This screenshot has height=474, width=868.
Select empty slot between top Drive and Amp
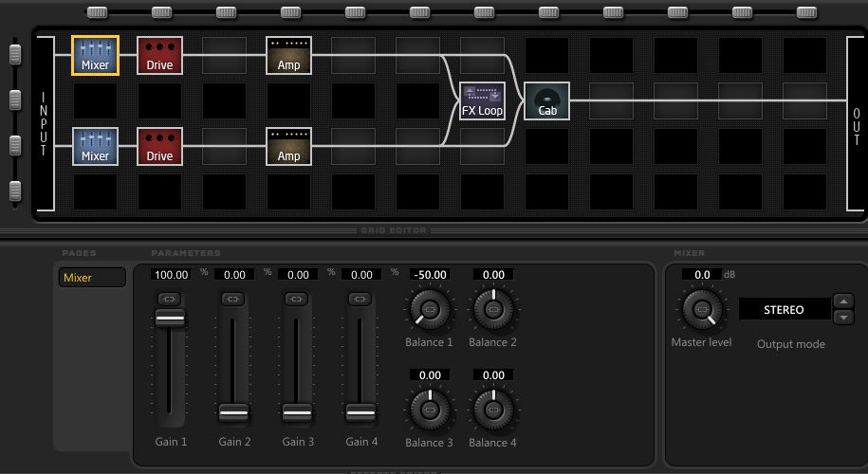224,55
